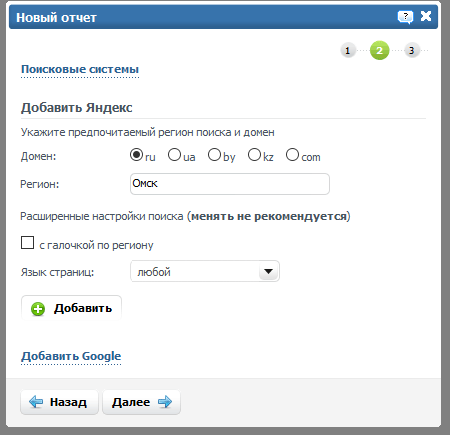Click the green plus icon on Добавить
450x435 pixels.
tap(38, 309)
